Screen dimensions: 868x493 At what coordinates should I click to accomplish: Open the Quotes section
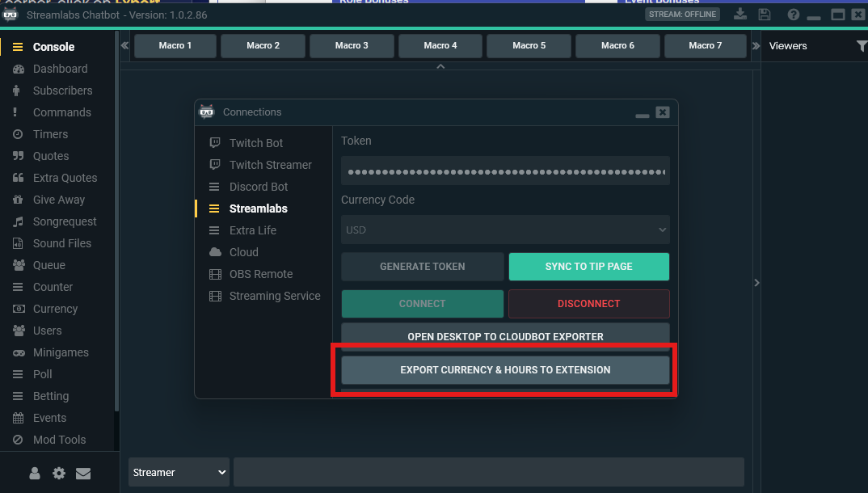[51, 156]
